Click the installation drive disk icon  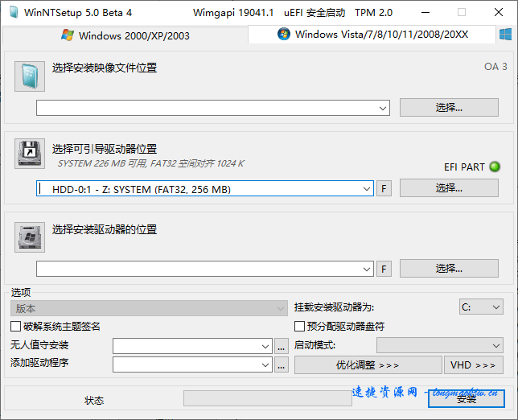(x=30, y=237)
